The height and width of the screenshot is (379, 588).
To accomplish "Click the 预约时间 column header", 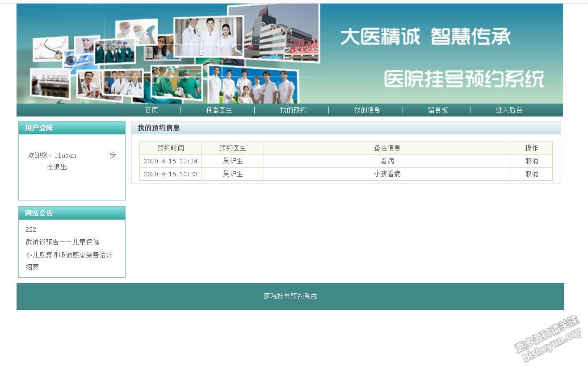I will pyautogui.click(x=170, y=148).
